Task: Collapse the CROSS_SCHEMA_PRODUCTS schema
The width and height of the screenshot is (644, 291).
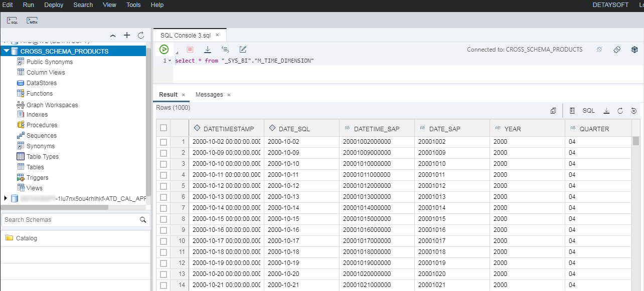Action: (7, 51)
